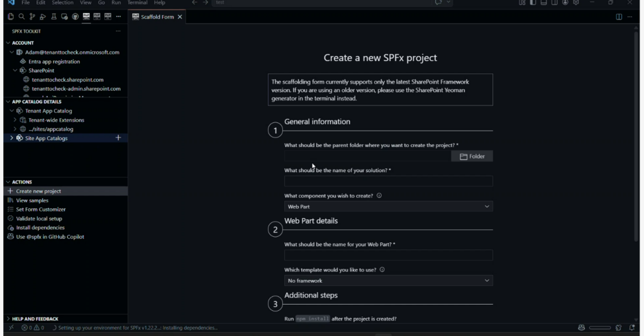This screenshot has width=644, height=336.
Task: Click the split editor icon
Action: click(x=619, y=17)
